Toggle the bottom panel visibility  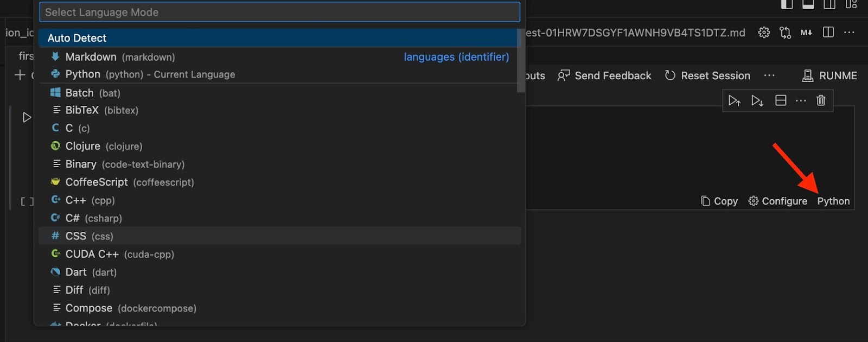tap(808, 4)
